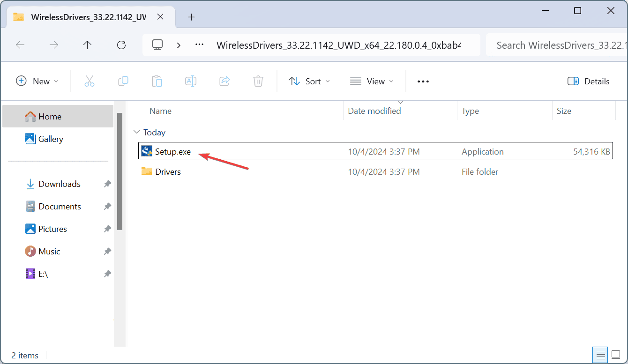
Task: Click the 54,316 KB size value
Action: pyautogui.click(x=591, y=152)
